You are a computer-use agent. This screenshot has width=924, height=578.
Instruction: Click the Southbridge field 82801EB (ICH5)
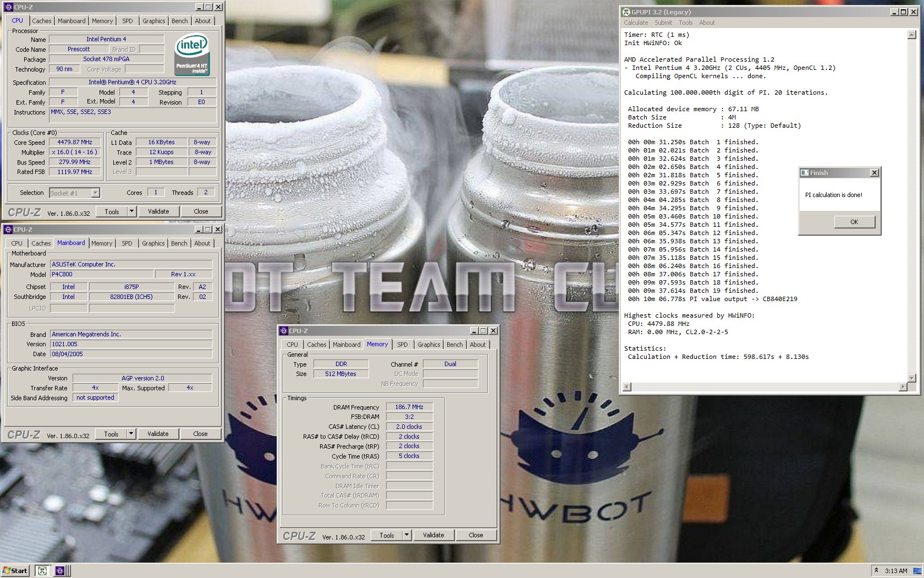tap(131, 297)
